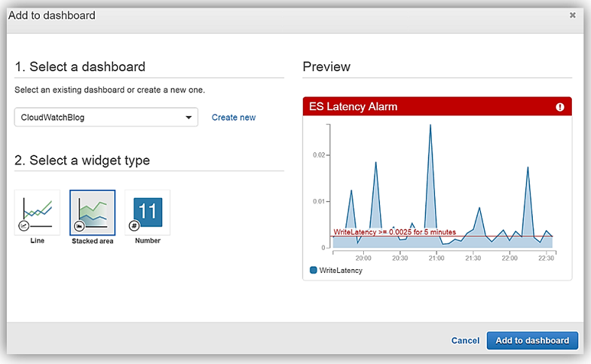Click the dashboard dropdown arrow
The width and height of the screenshot is (591, 364).
pyautogui.click(x=189, y=118)
